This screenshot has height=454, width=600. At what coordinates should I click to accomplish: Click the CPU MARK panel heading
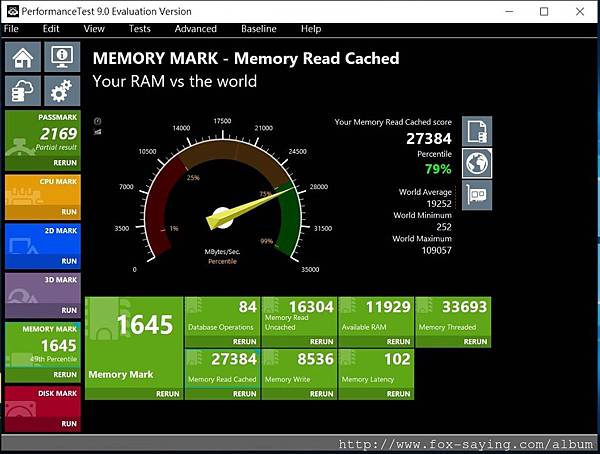(58, 181)
